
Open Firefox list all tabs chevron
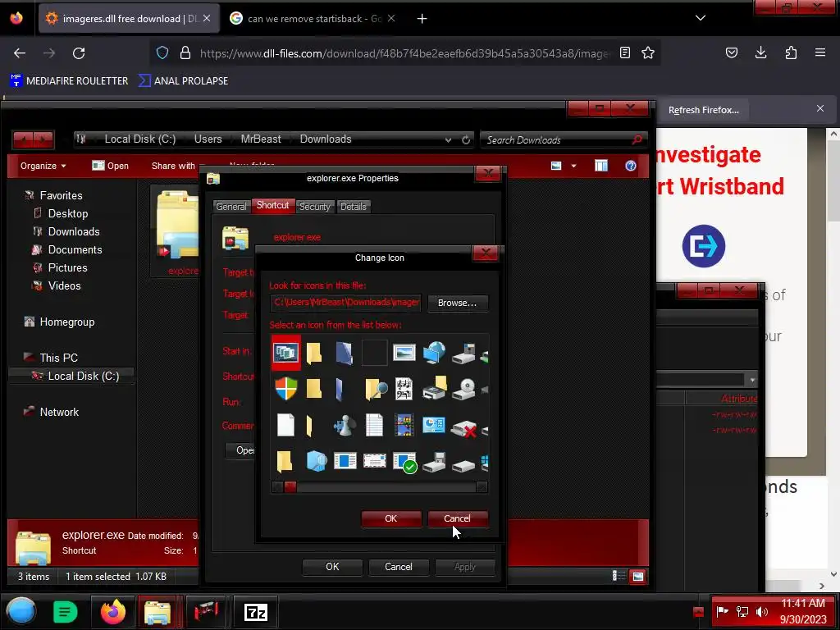tap(701, 18)
